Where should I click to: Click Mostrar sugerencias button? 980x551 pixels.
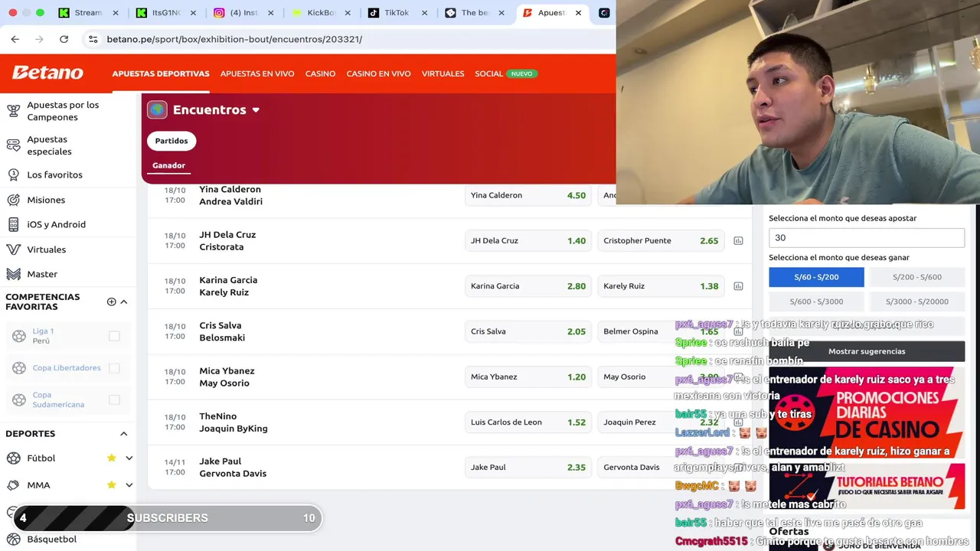point(867,351)
